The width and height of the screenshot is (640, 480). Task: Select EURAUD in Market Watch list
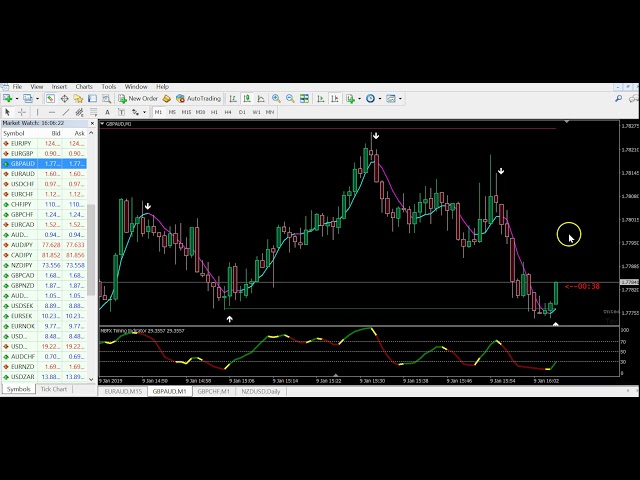click(22, 174)
